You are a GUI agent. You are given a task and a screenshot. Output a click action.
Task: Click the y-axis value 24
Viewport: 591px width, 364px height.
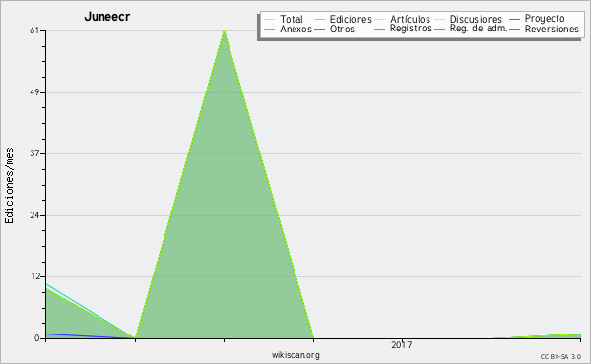click(x=34, y=215)
